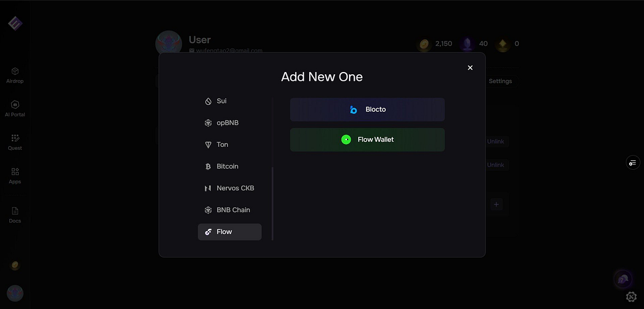This screenshot has width=644, height=309.
Task: Select the highlighted Flow chain
Action: click(229, 232)
